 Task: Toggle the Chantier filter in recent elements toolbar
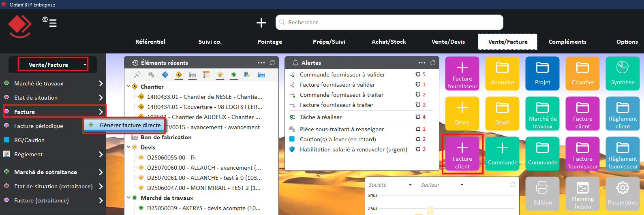point(179,75)
